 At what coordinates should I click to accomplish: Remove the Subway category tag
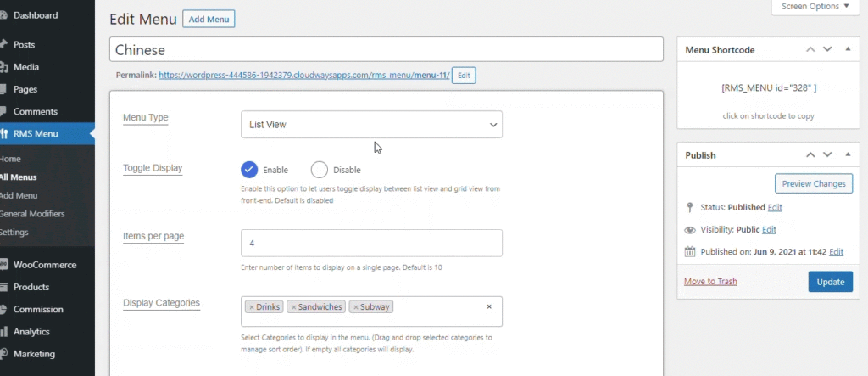pyautogui.click(x=355, y=306)
